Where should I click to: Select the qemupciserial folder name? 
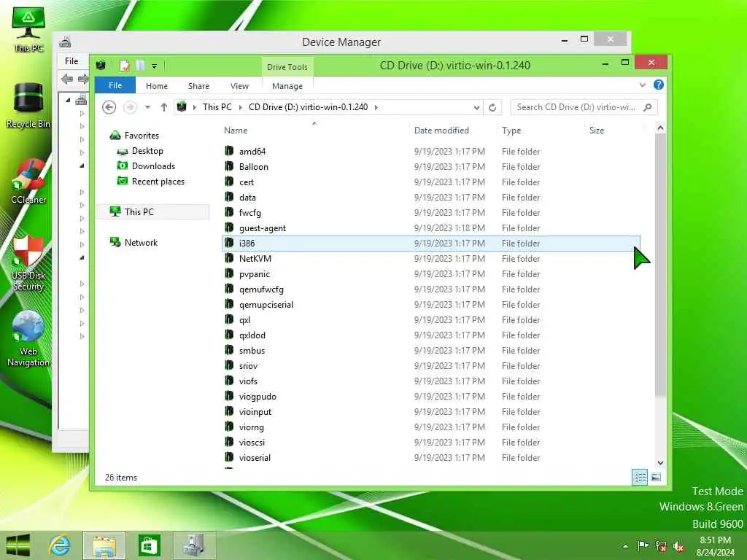266,304
